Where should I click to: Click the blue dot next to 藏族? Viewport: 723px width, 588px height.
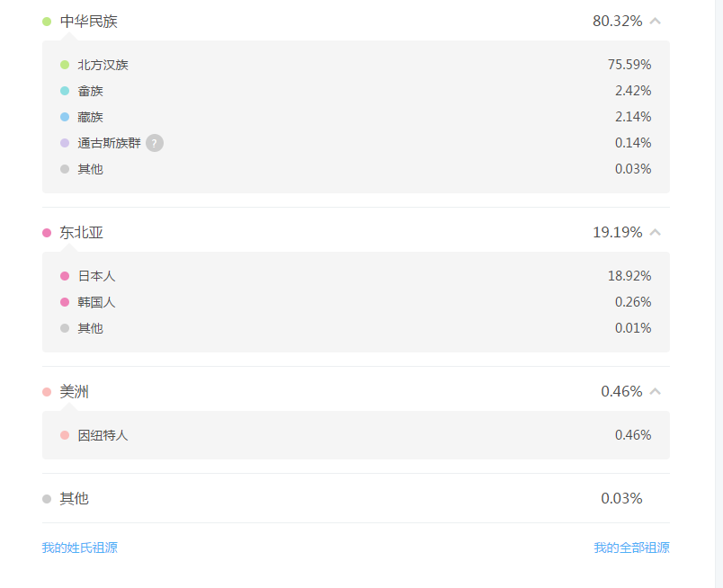(65, 117)
